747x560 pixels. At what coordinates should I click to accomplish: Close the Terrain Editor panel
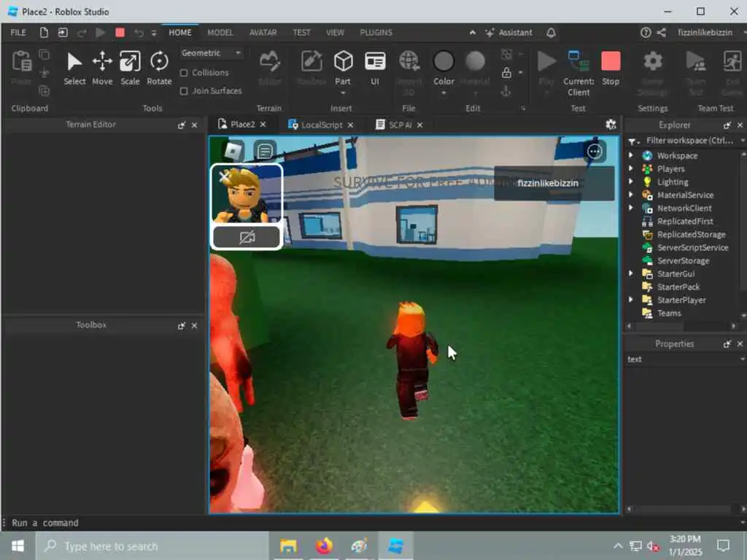(194, 125)
